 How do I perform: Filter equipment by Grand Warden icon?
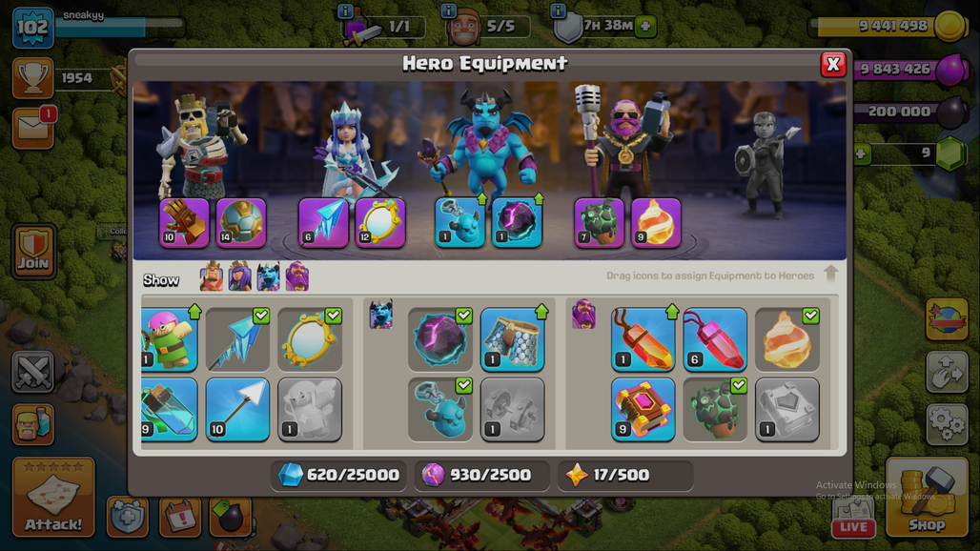point(296,276)
